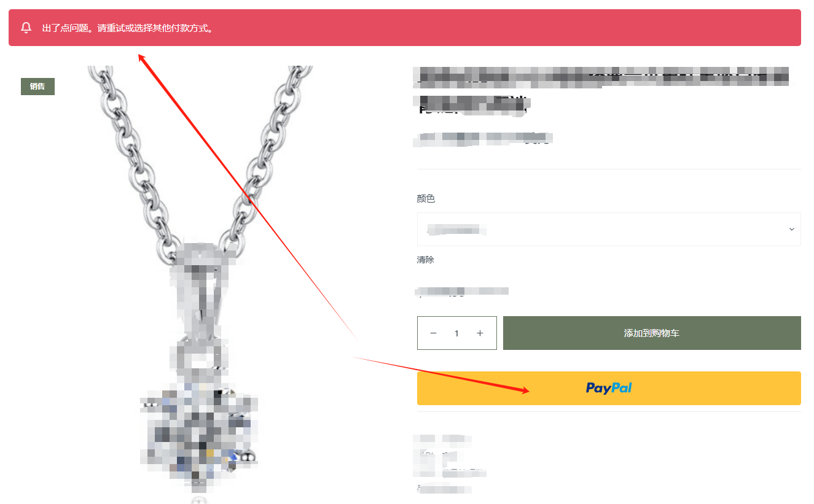Click the 颜色 field label

tap(426, 199)
